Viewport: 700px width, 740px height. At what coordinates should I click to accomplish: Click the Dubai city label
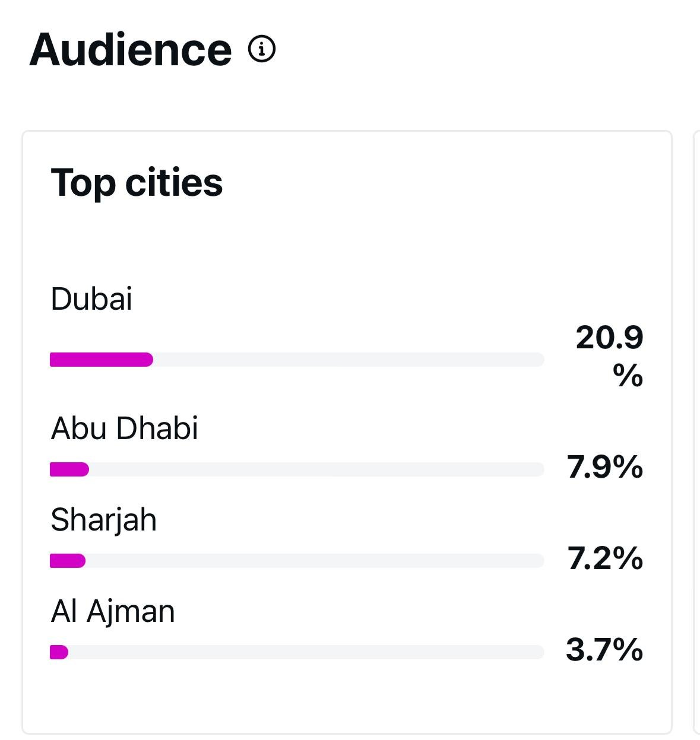[91, 298]
